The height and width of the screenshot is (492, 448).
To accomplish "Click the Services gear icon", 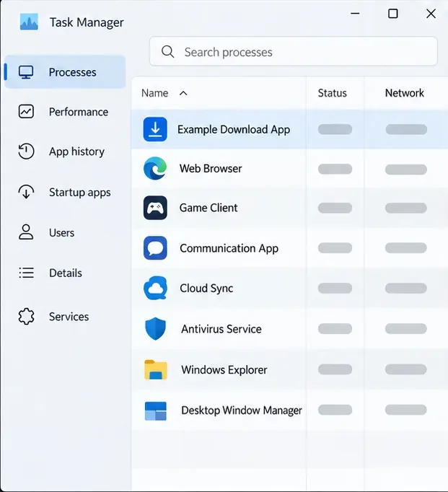I will (26, 316).
